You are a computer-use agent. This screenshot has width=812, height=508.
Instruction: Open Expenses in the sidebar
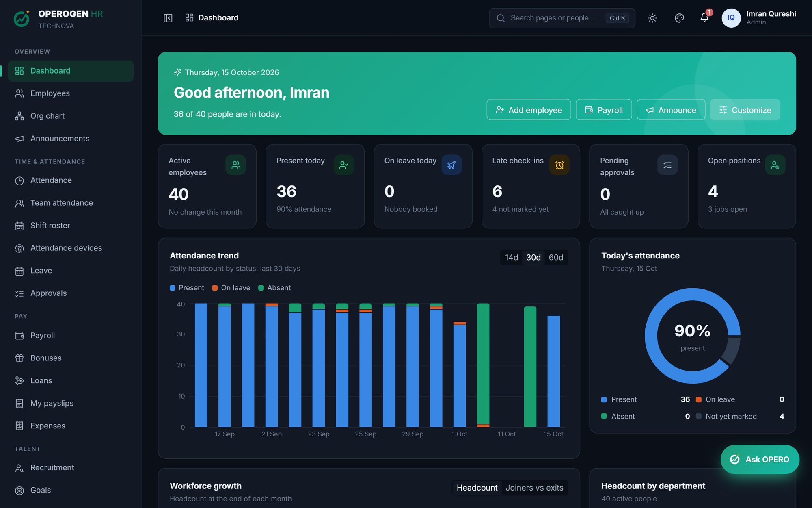pos(71,426)
